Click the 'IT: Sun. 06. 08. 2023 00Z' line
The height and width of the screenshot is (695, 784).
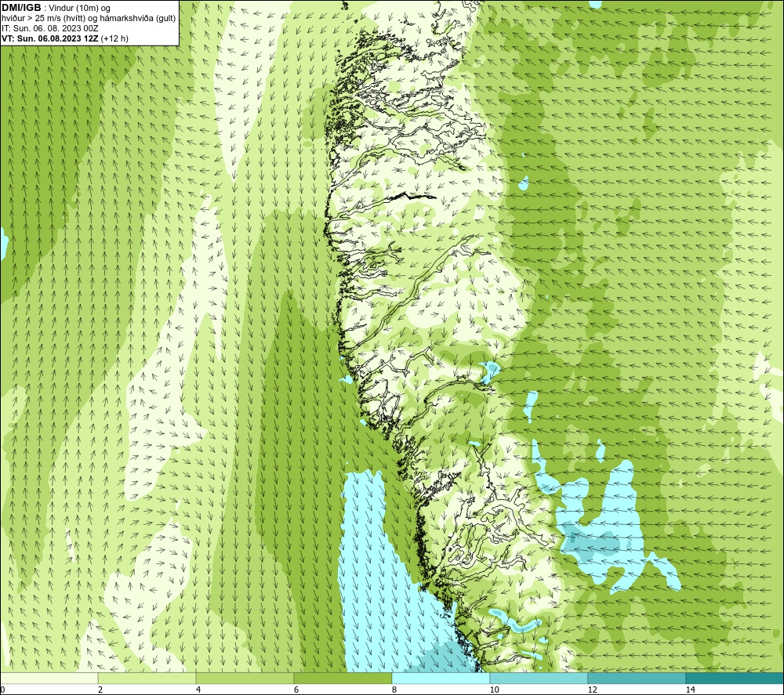click(50, 28)
